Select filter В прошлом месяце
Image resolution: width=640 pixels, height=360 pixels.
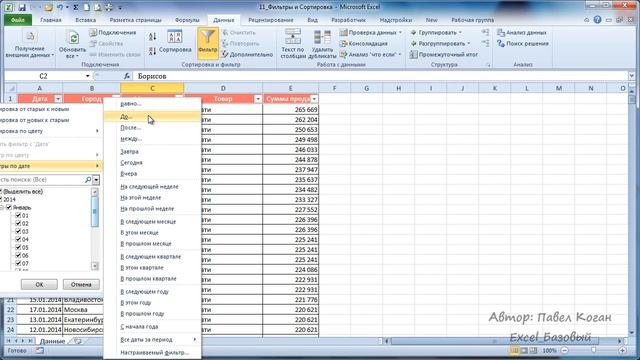coord(152,244)
